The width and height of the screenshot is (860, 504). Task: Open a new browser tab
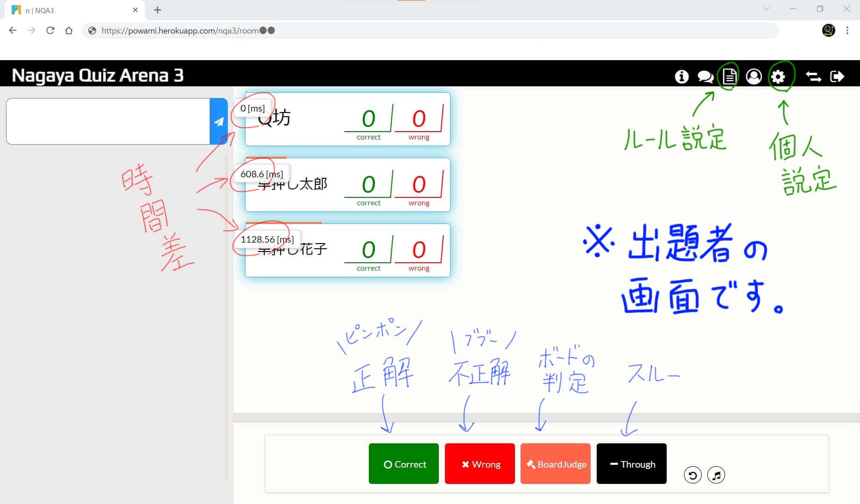[x=157, y=10]
